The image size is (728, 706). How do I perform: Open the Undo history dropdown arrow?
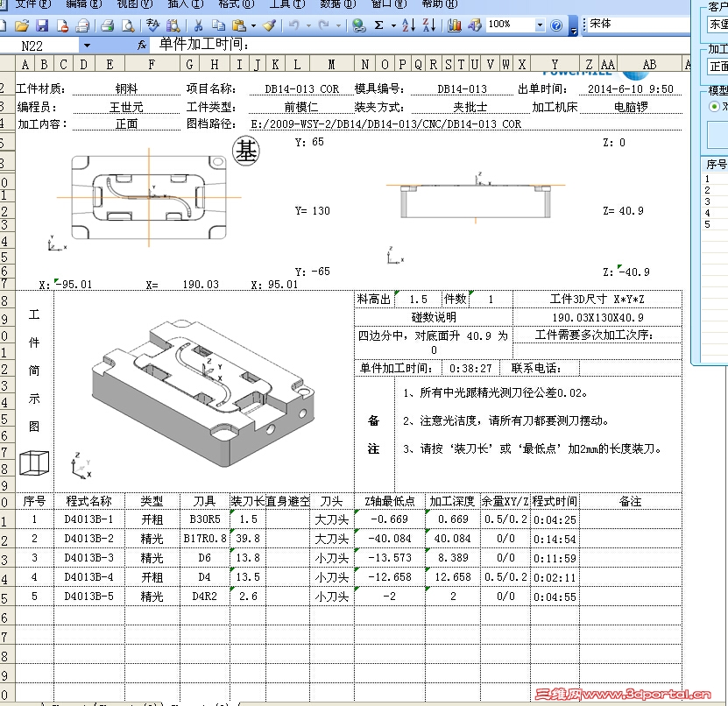tap(308, 25)
